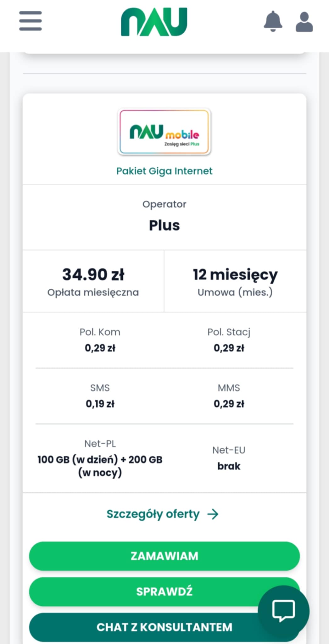Tap the MMS 0,29 zł price
Image resolution: width=329 pixels, height=644 pixels.
pos(229,404)
